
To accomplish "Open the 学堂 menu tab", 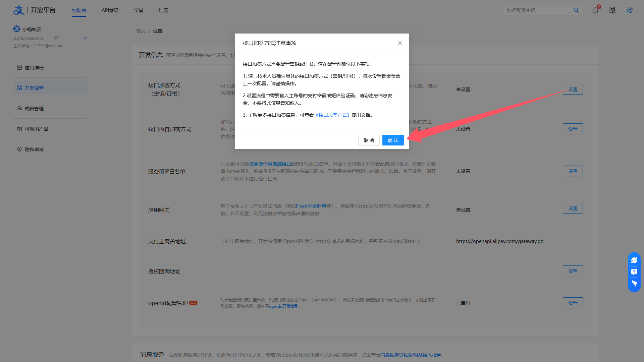I will click(x=139, y=10).
